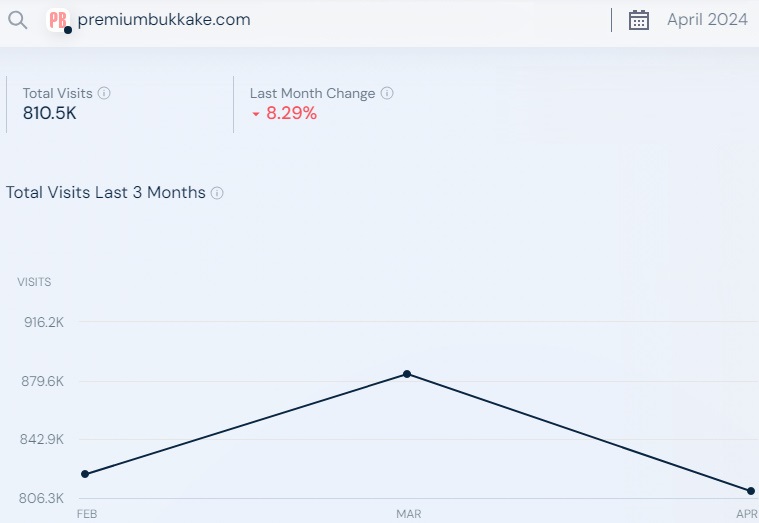Select the FEB data point on chart
Screen dimensions: 759x523
coord(85,474)
